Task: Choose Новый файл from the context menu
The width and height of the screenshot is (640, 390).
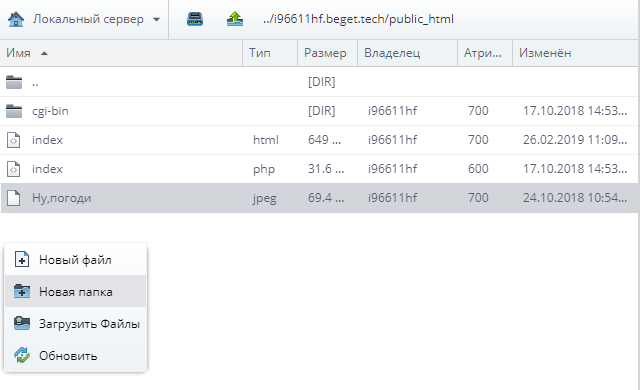Action: click(x=76, y=260)
